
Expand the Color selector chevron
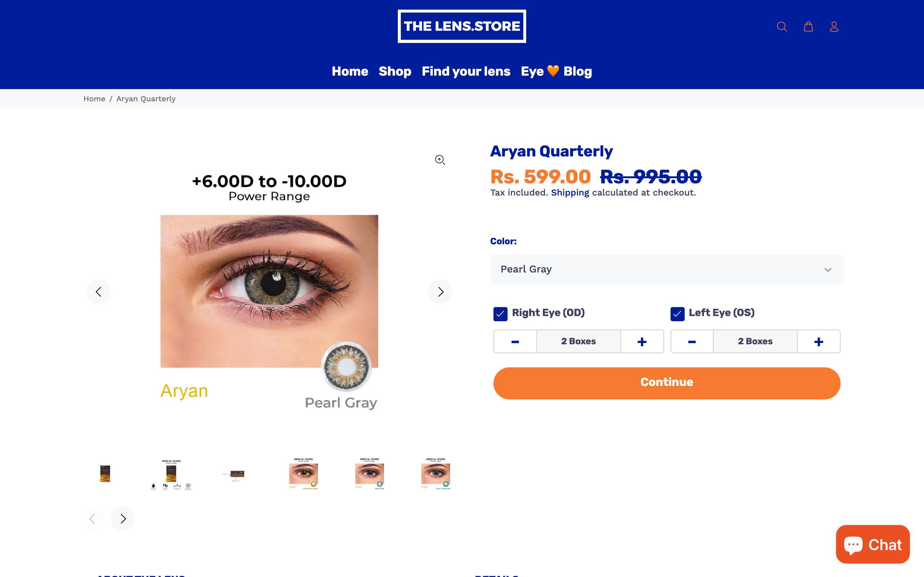tap(828, 269)
